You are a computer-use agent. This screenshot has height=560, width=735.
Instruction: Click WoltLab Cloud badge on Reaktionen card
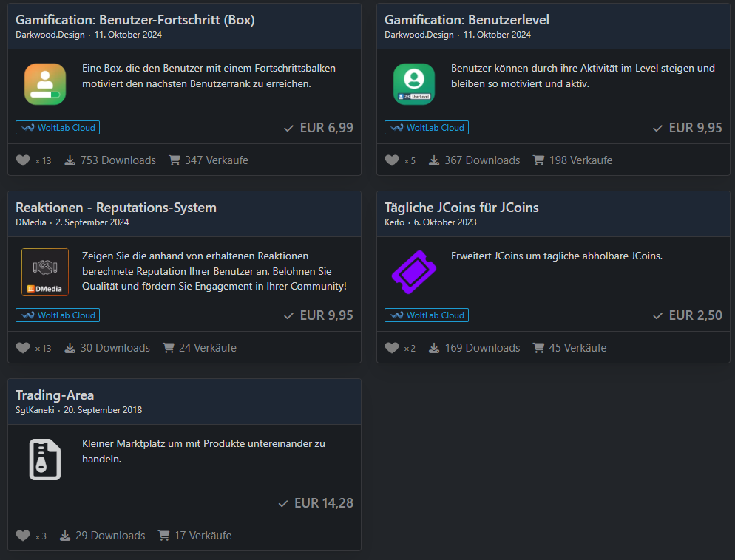point(58,315)
